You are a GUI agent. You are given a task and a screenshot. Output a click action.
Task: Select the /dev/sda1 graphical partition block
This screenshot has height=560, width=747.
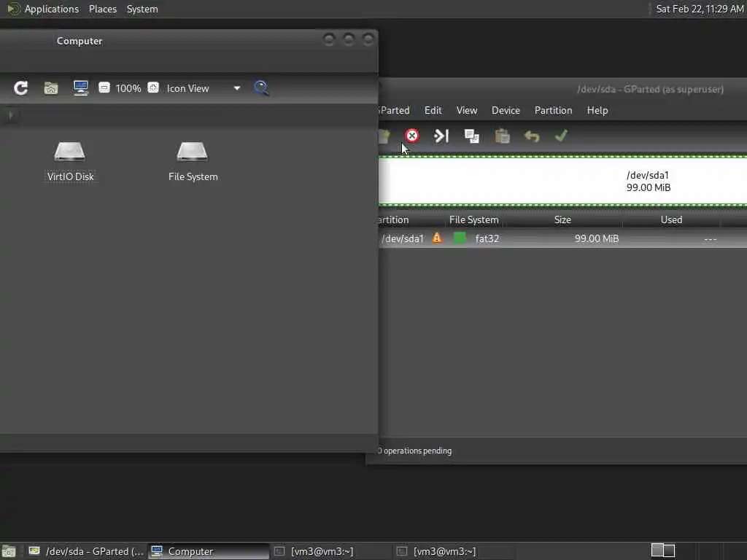562,181
